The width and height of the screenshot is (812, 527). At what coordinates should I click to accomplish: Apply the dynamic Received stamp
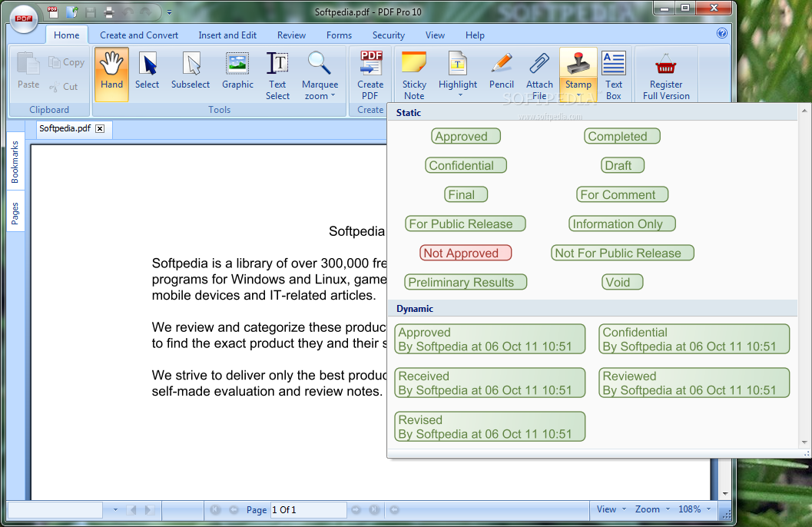coord(490,383)
